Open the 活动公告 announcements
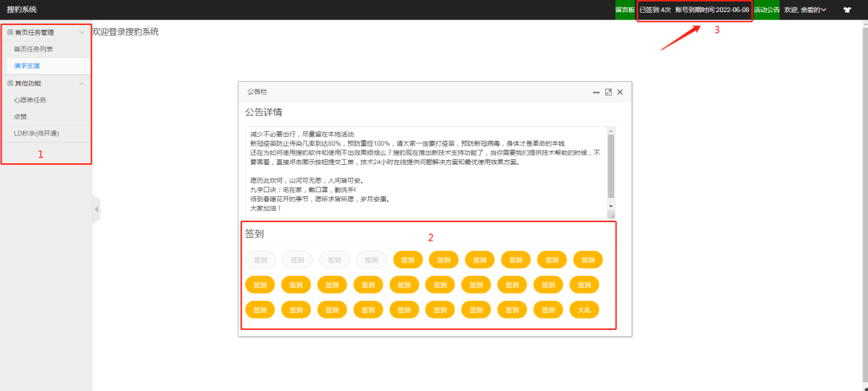 (767, 10)
